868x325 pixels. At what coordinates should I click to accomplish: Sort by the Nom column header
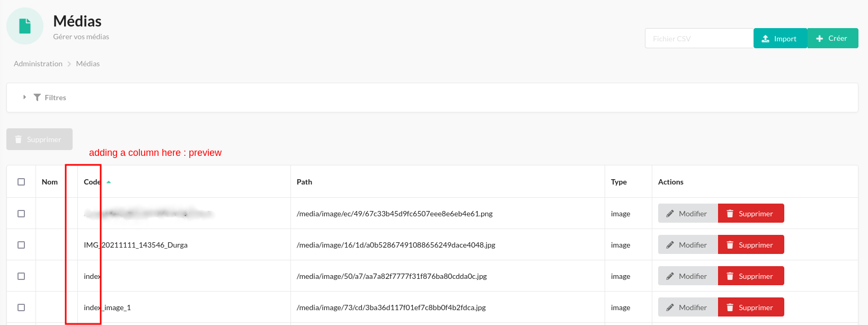tap(50, 182)
